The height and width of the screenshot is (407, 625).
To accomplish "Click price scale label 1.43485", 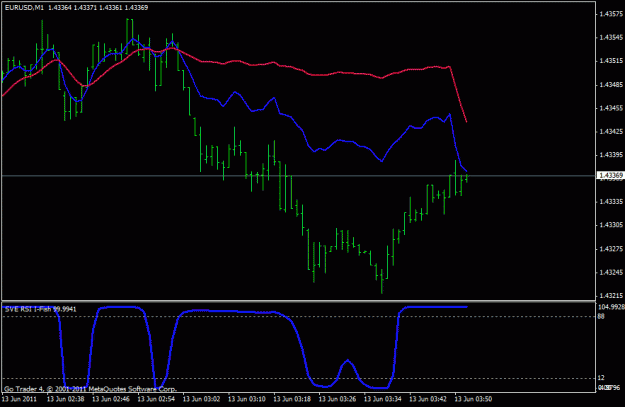I will coord(611,85).
